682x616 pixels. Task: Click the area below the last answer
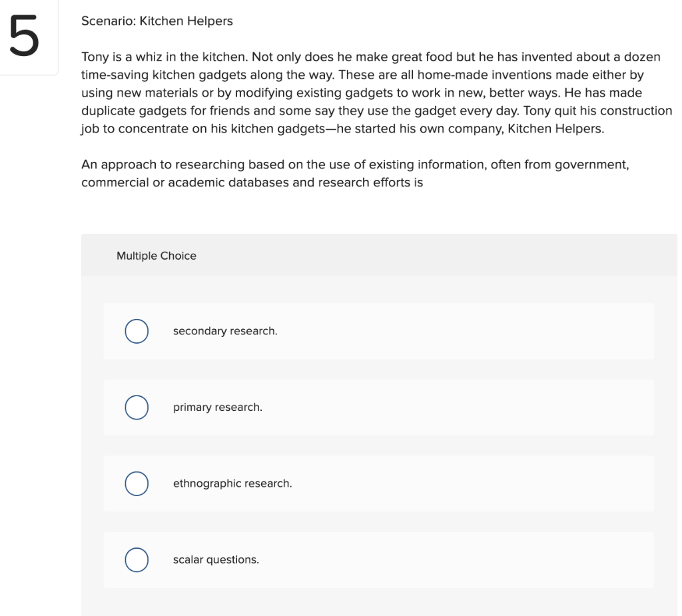point(379,603)
